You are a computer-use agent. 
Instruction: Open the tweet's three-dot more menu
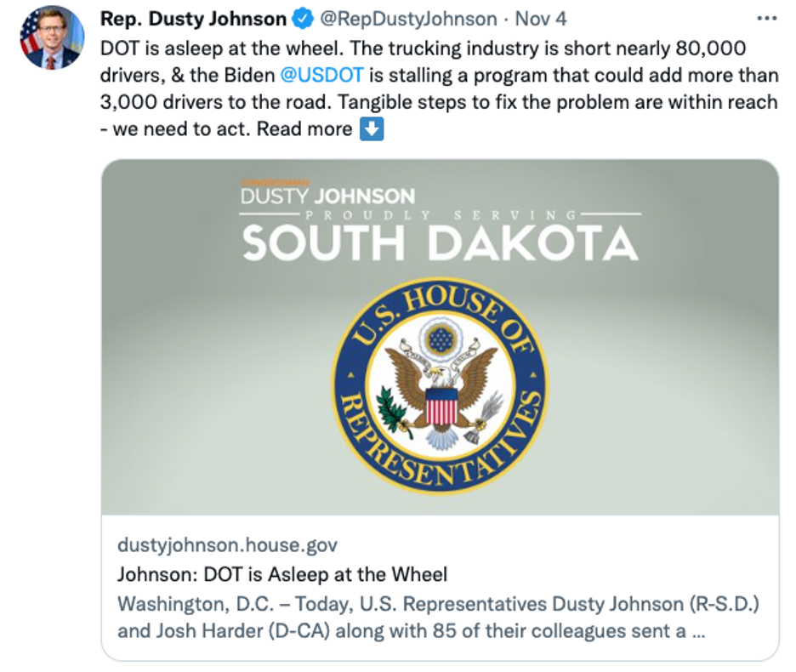(766, 18)
